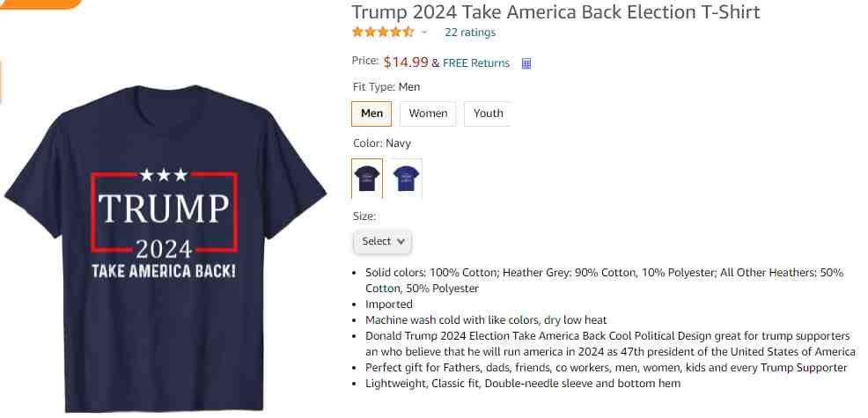The height and width of the screenshot is (418, 868).
Task: Click the $14.99 price text
Action: 406,62
